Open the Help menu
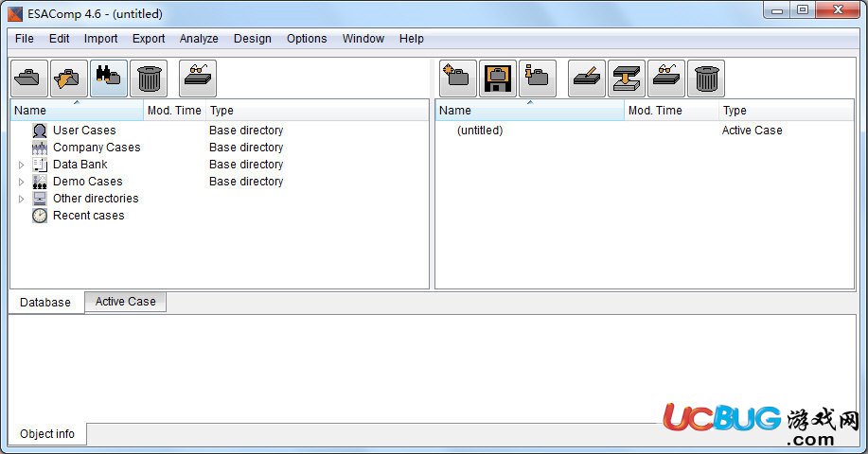The width and height of the screenshot is (868, 454). point(412,39)
